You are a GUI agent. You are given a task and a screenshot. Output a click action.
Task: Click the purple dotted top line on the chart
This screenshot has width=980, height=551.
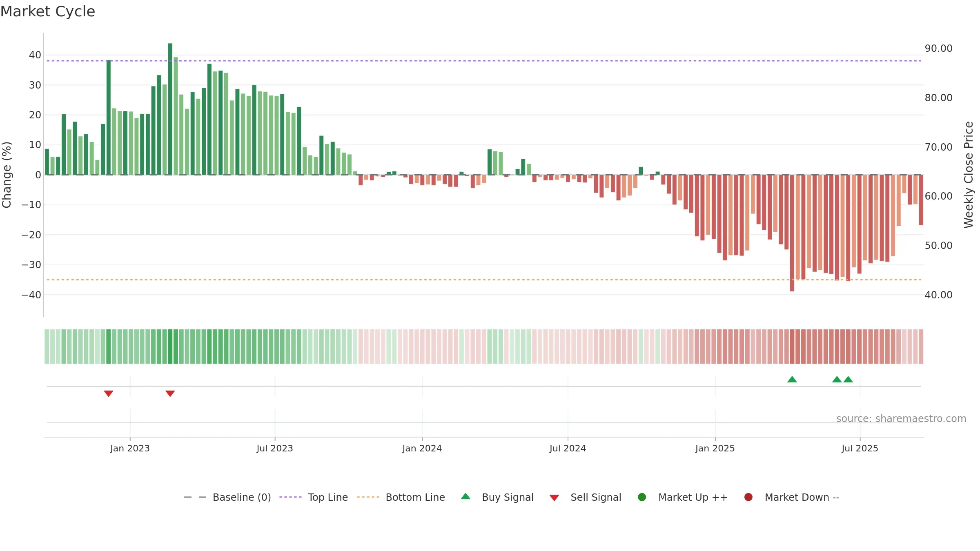pyautogui.click(x=484, y=61)
